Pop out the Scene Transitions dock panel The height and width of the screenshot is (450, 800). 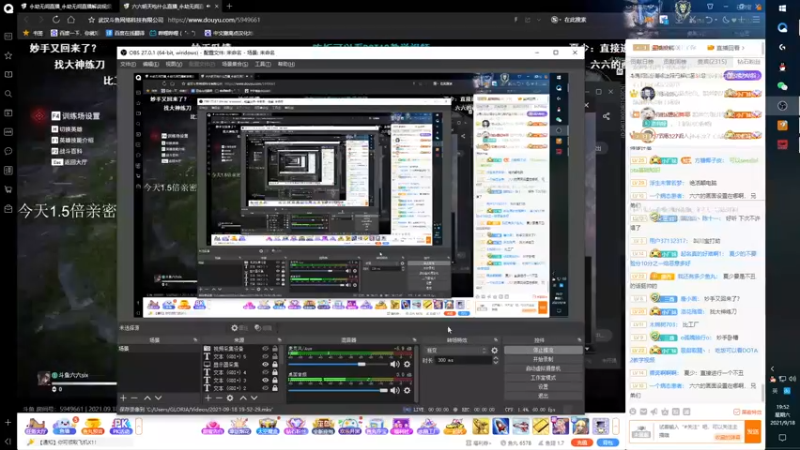point(495,340)
